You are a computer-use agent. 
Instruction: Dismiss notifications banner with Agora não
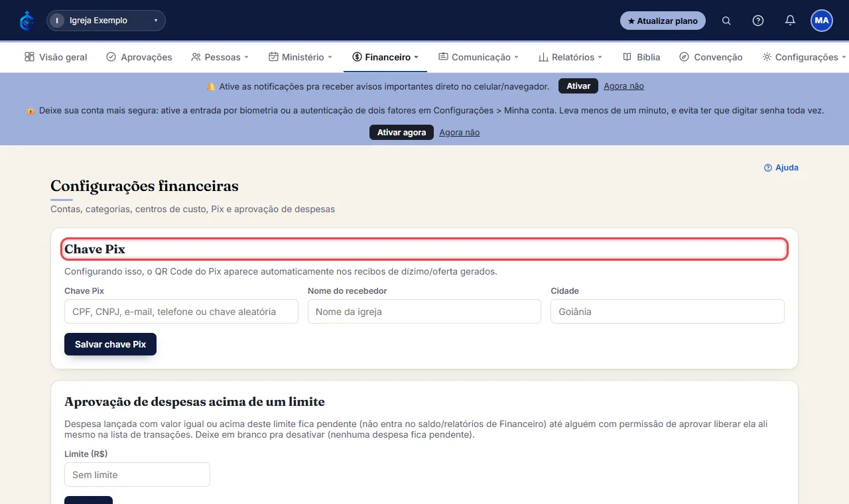[x=623, y=86]
